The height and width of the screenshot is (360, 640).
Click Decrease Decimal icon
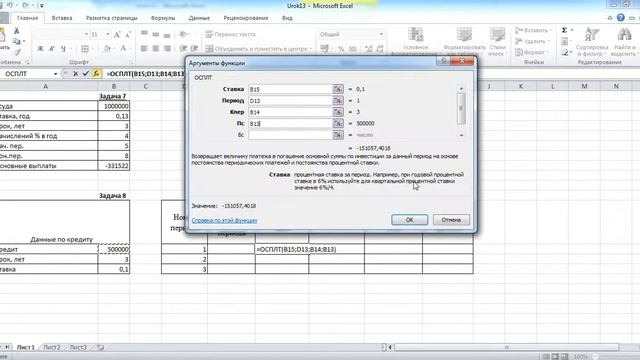coord(380,49)
